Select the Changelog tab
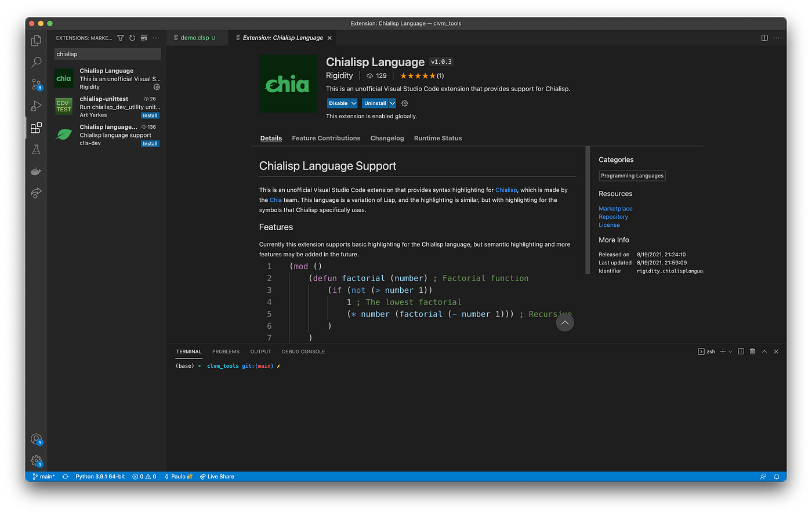 [387, 138]
